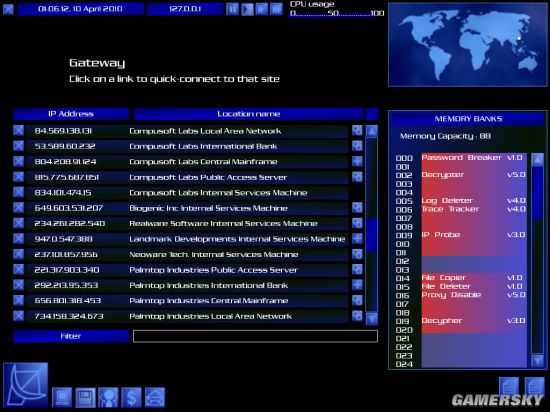Toggle map icon for Compusoft Labs International Bank
Viewport: 550px width, 412px height.
coord(357,146)
